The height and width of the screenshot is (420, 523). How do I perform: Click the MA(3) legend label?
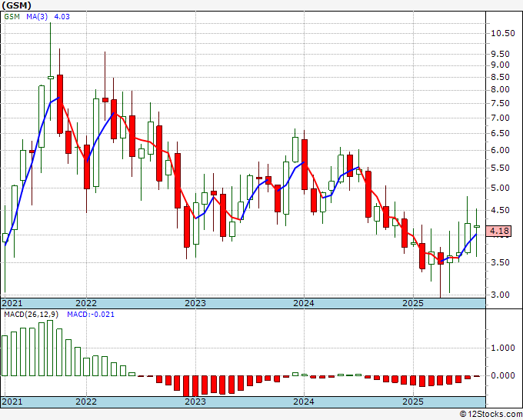click(x=37, y=17)
